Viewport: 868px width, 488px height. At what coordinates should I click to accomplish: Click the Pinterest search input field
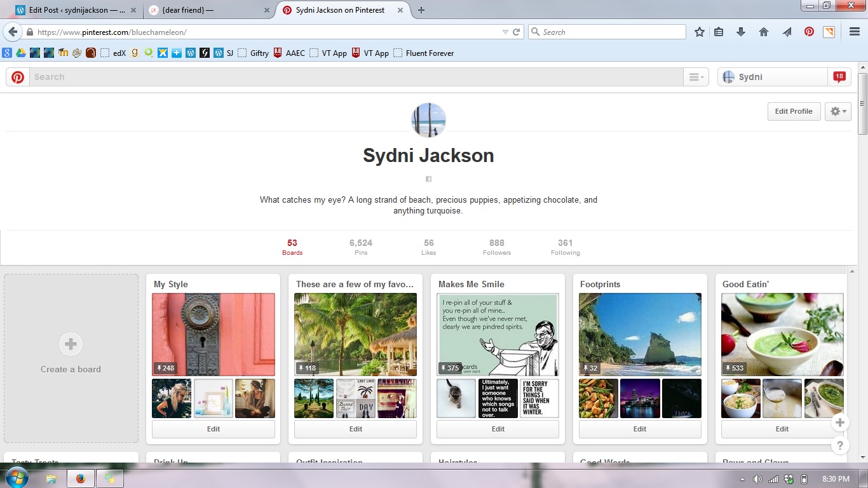click(356, 77)
